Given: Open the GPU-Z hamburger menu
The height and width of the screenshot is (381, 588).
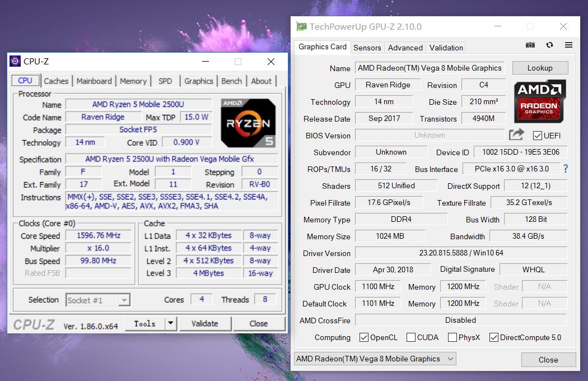Looking at the screenshot, I should 568,45.
